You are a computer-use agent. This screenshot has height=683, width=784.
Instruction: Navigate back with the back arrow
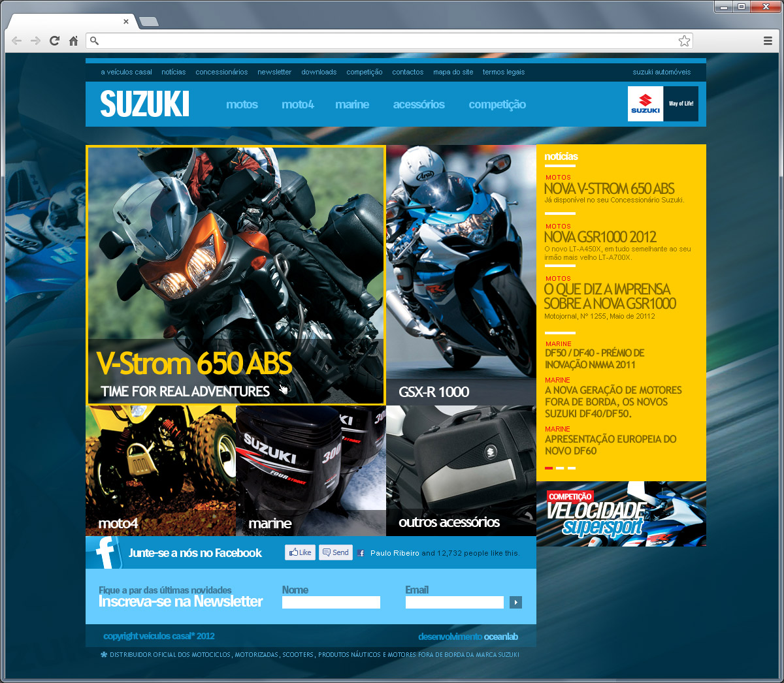click(x=16, y=40)
